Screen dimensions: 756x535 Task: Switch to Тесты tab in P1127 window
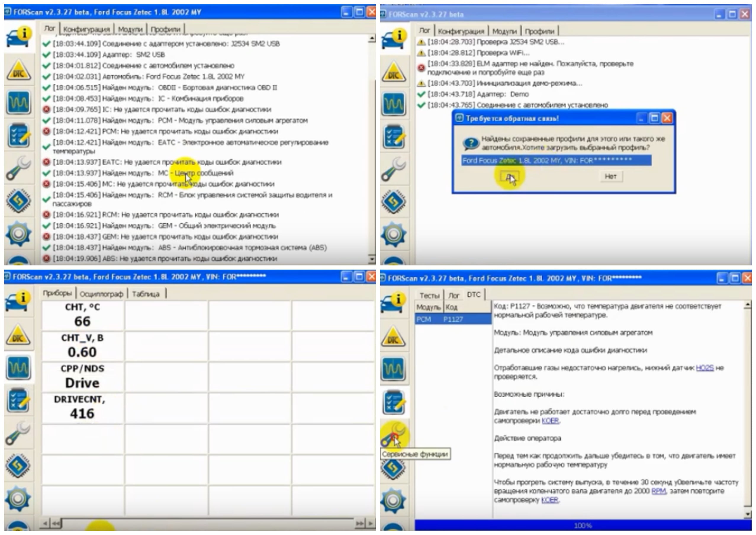click(x=430, y=296)
